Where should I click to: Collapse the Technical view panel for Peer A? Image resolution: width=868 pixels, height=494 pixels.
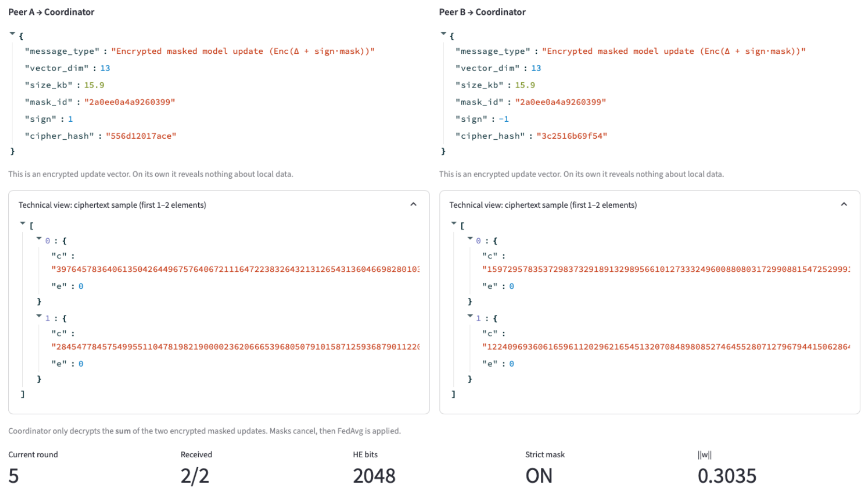[414, 204]
